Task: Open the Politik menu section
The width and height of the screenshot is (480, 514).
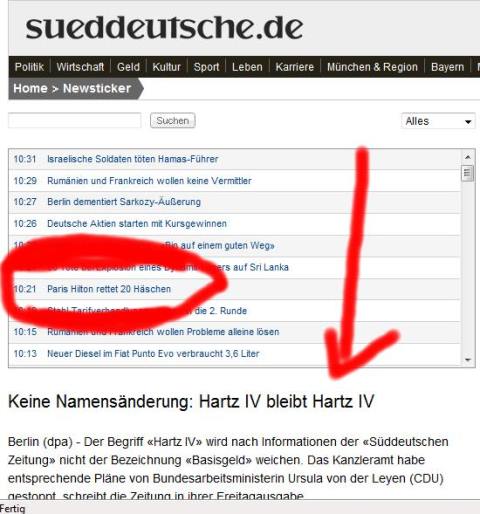Action: point(29,67)
